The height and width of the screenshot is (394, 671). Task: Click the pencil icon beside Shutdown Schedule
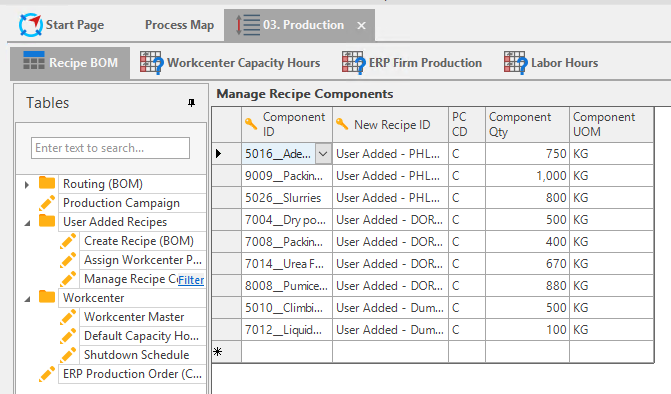click(68, 354)
